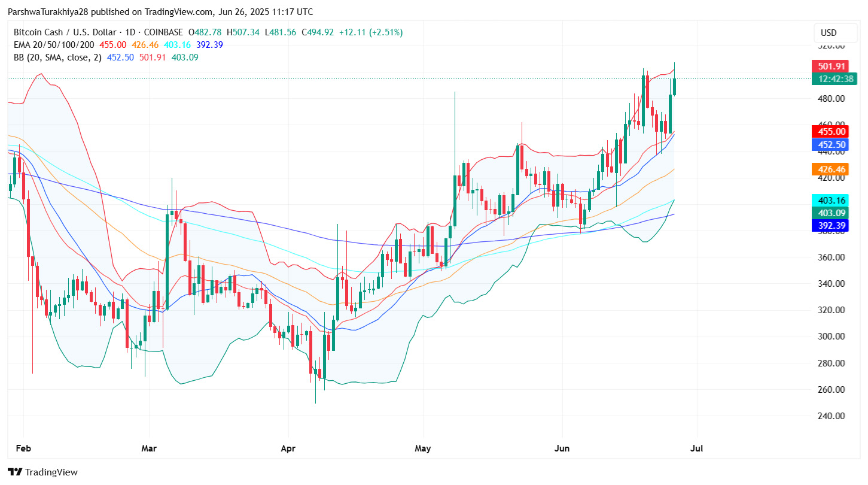This screenshot has width=868, height=485.
Task: Click the TradingView logo icon
Action: coord(16,472)
